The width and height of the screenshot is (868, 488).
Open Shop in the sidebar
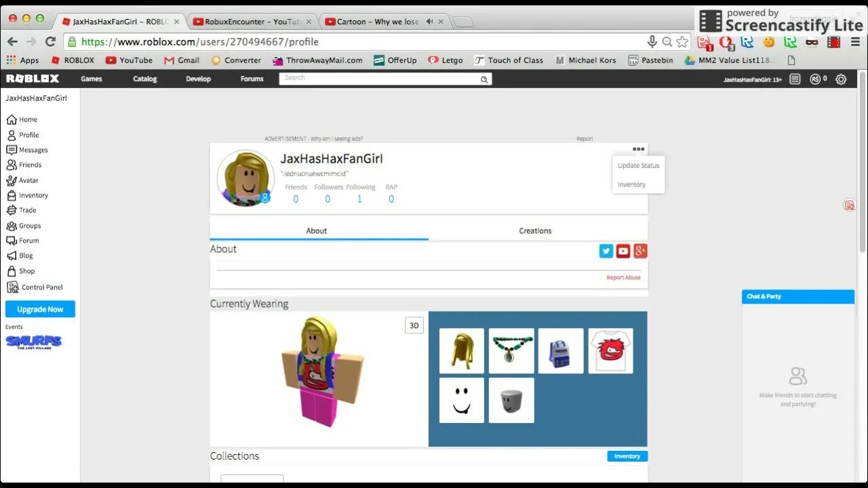coord(20,271)
